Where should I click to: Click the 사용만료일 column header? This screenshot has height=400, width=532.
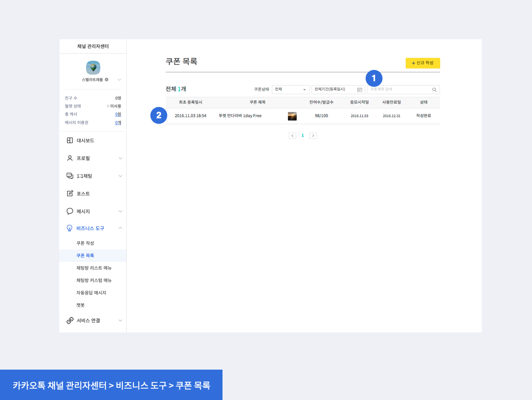[x=391, y=102]
